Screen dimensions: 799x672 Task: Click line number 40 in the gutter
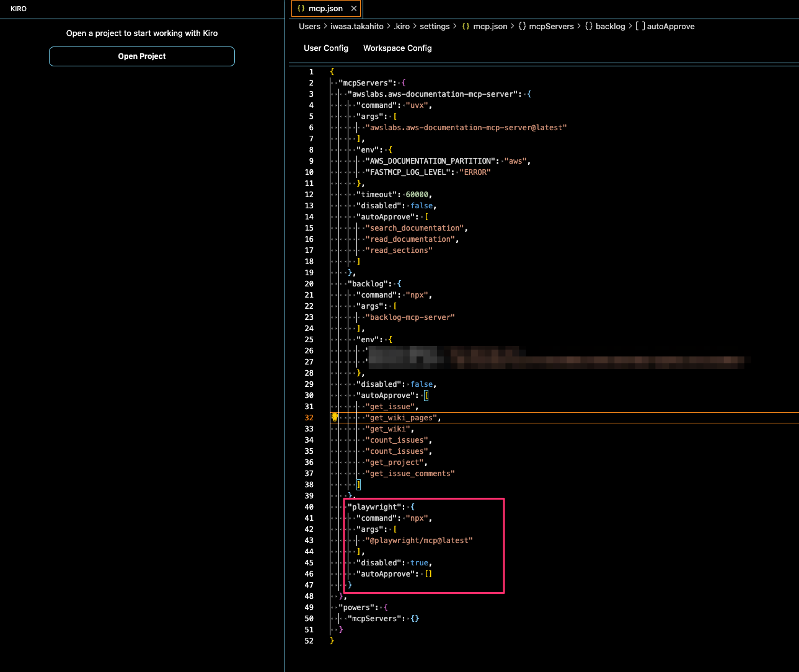pyautogui.click(x=309, y=507)
